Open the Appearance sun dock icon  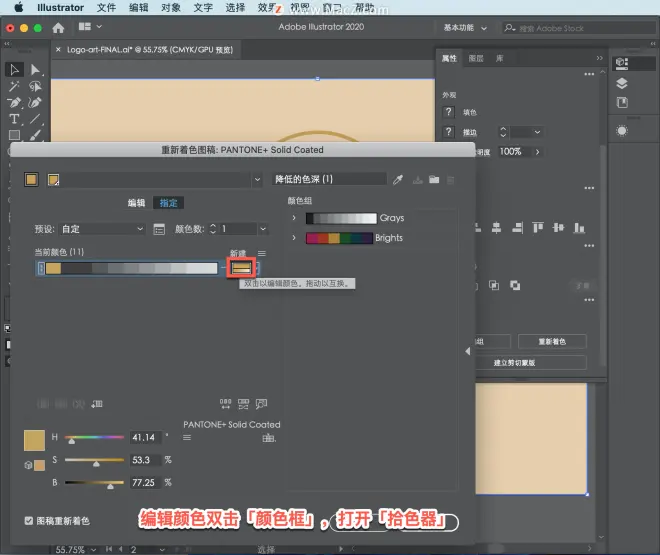(x=622, y=131)
